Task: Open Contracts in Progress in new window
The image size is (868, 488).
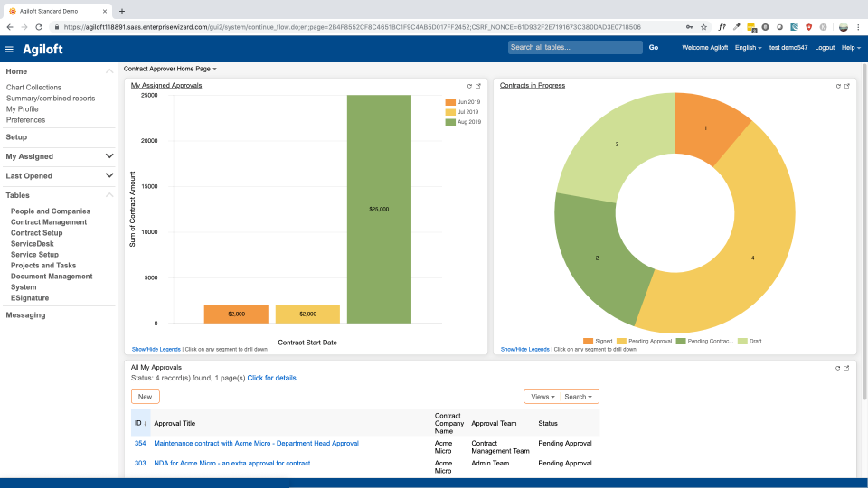Action: click(847, 86)
